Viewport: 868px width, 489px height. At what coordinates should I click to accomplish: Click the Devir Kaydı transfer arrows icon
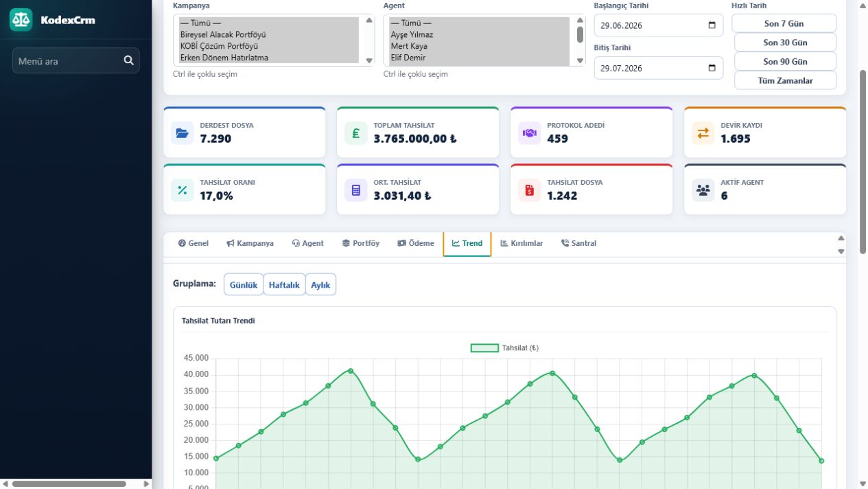tap(703, 133)
